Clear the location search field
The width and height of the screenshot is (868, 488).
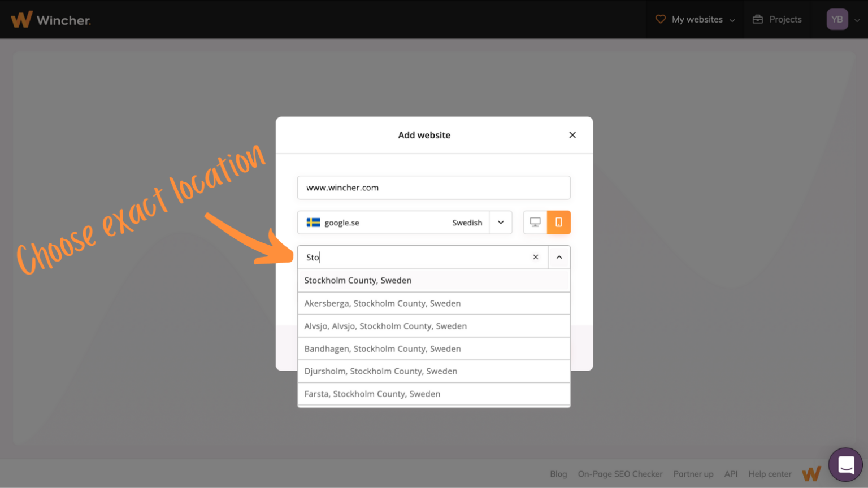click(x=535, y=257)
